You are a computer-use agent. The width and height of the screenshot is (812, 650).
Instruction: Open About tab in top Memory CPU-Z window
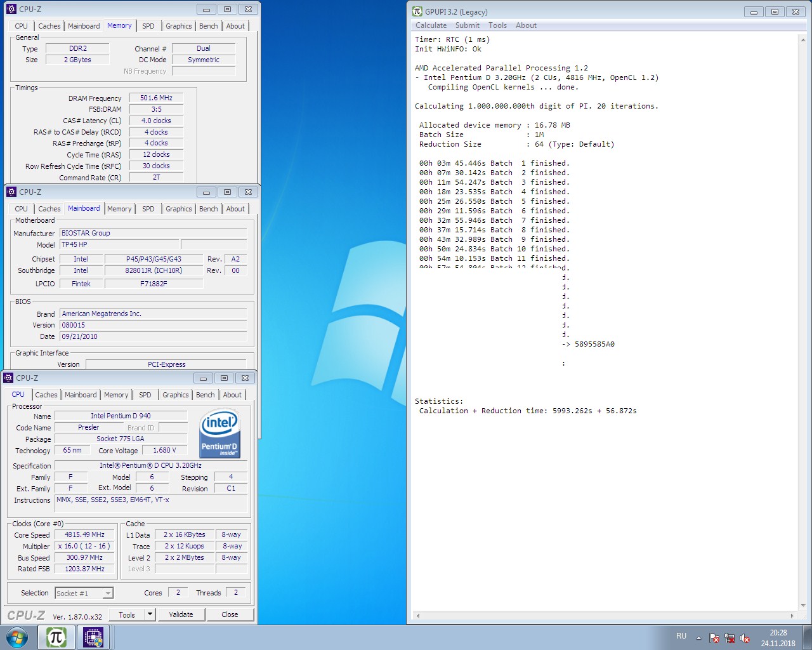(x=235, y=26)
